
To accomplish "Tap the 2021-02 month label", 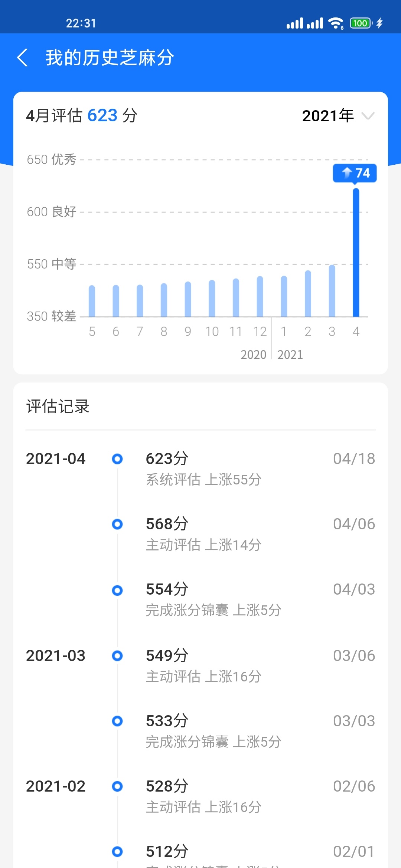I will [x=56, y=786].
